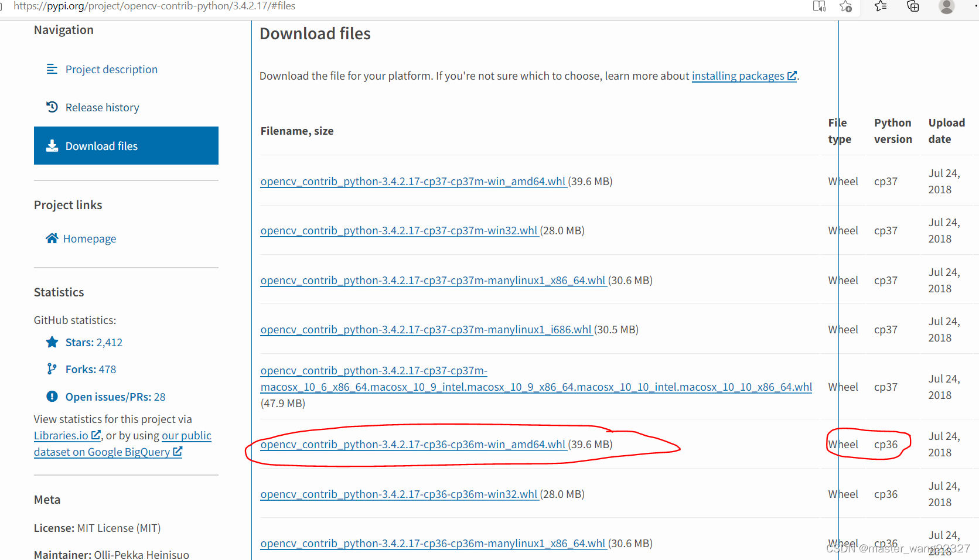Open the browser collections icon

click(x=913, y=6)
